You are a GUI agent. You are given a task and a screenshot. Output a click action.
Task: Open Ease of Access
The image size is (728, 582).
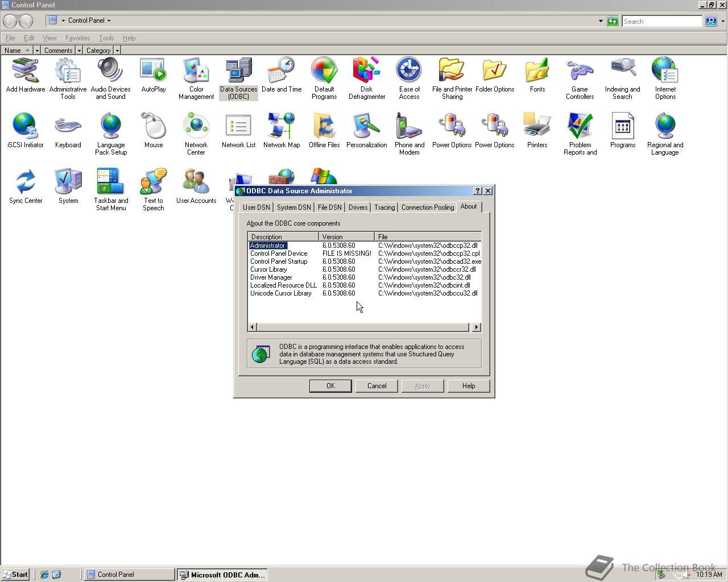click(409, 78)
